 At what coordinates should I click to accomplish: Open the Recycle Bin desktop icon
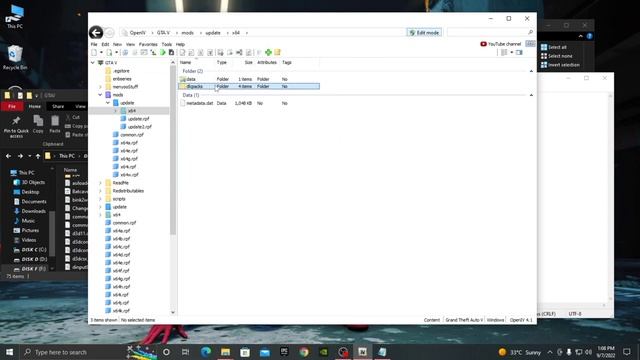coord(15,58)
